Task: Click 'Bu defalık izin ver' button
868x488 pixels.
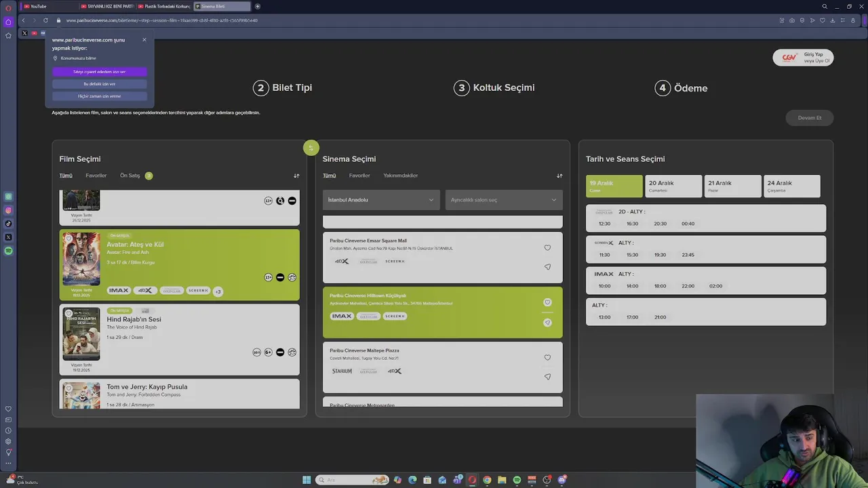Action: 100,84
